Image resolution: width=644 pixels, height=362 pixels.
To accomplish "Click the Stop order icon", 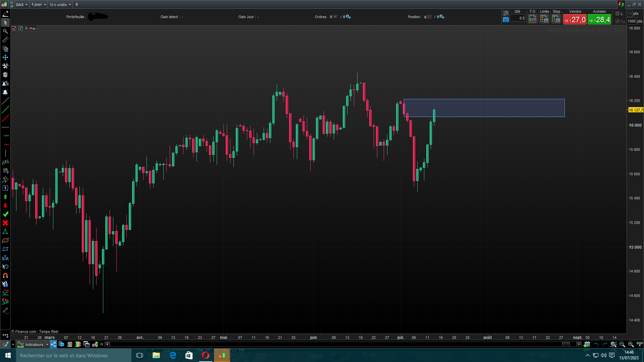I will pyautogui.click(x=556, y=19).
